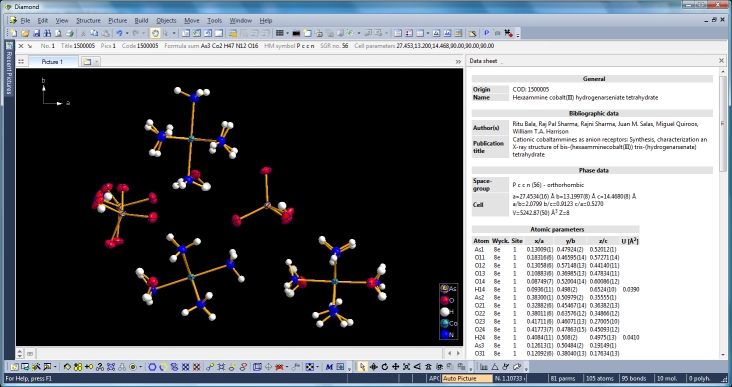Click the next picture arrow below the view
The image size is (732, 387).
tap(458, 353)
